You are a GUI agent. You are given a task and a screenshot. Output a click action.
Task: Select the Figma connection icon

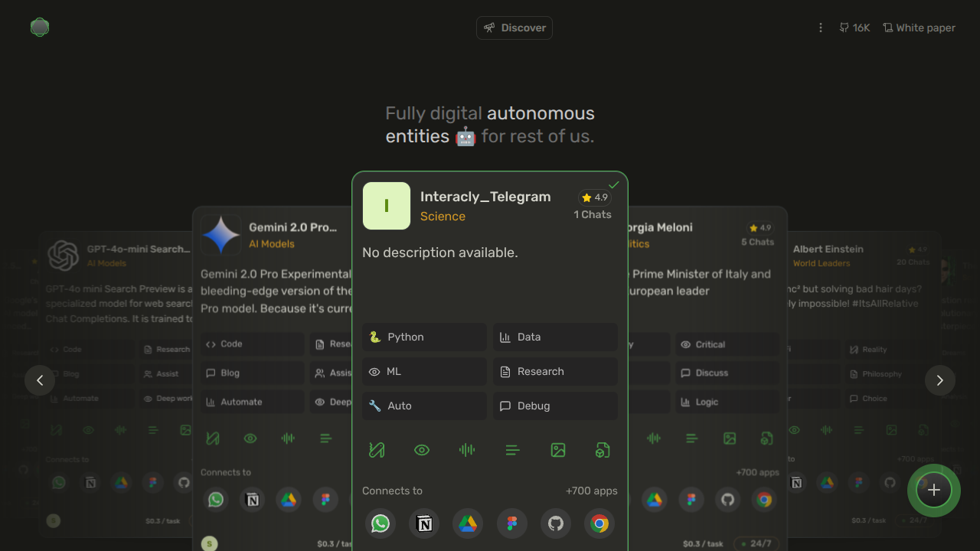coord(512,523)
